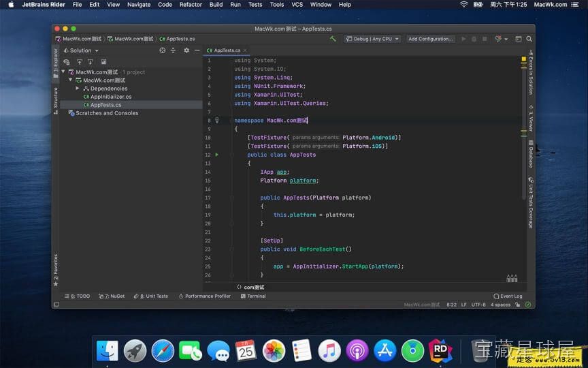
Task: Expand the dropdown arrow beside the coverage icon
Action: click(x=506, y=39)
